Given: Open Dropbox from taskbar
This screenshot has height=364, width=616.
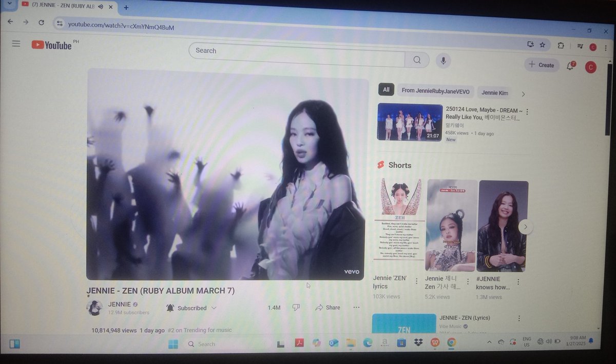Looking at the screenshot, I should (418, 342).
